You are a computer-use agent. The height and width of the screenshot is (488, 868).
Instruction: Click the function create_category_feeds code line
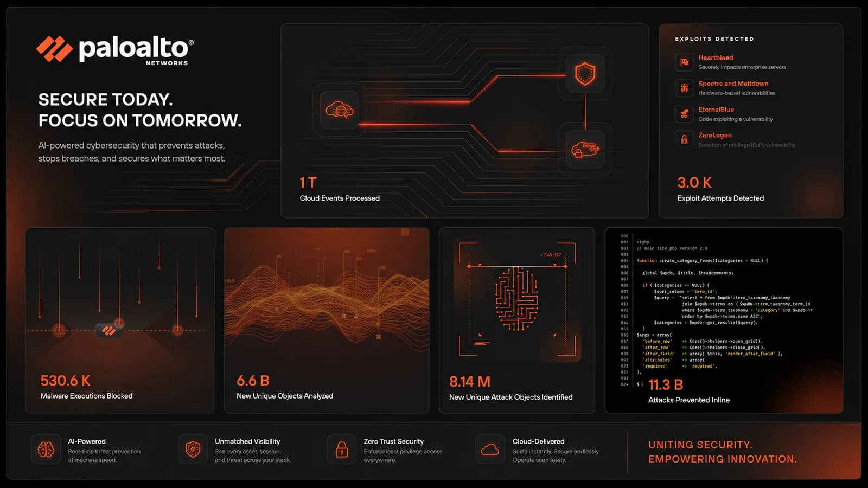click(703, 261)
